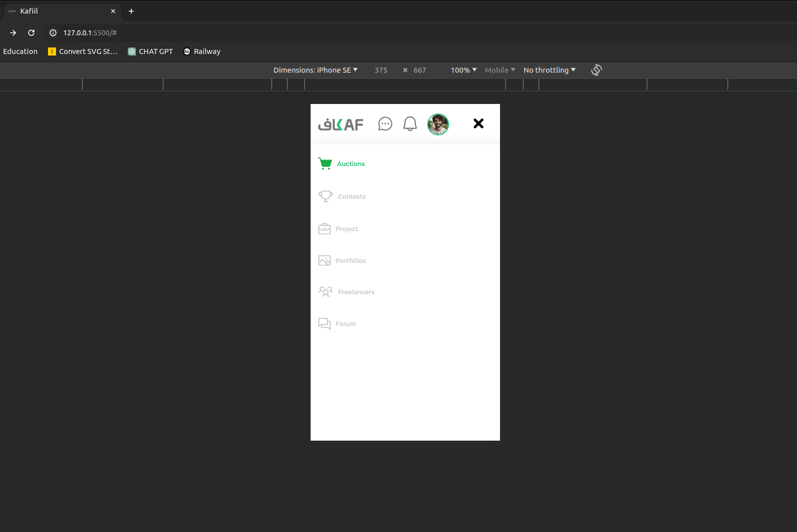Navigate to Portfolios menu link
The height and width of the screenshot is (532, 797).
351,260
